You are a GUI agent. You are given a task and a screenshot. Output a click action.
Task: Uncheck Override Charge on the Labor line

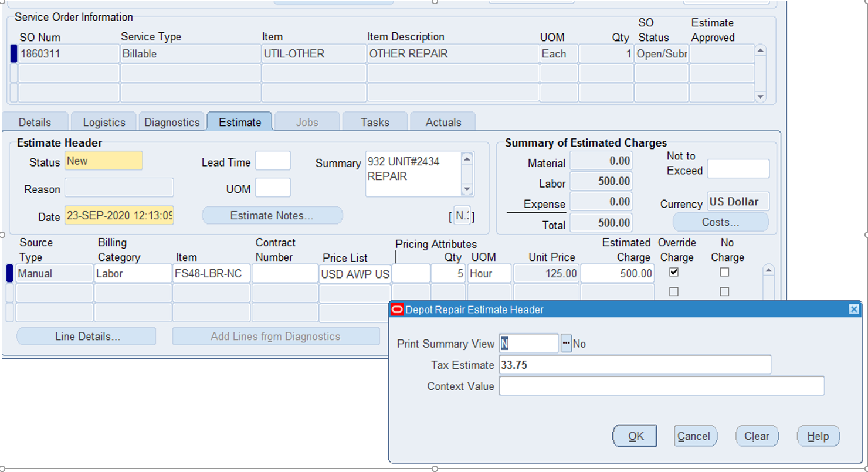[673, 271]
